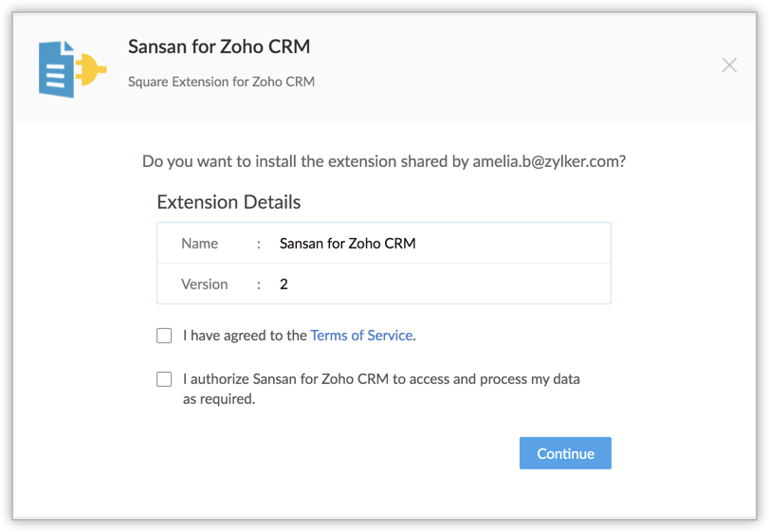Click the colon separator in the Version row
Viewport: 769px width, 532px height.
point(258,284)
